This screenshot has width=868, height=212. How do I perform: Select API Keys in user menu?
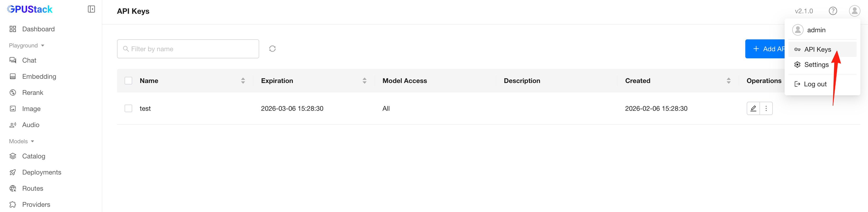click(x=817, y=50)
